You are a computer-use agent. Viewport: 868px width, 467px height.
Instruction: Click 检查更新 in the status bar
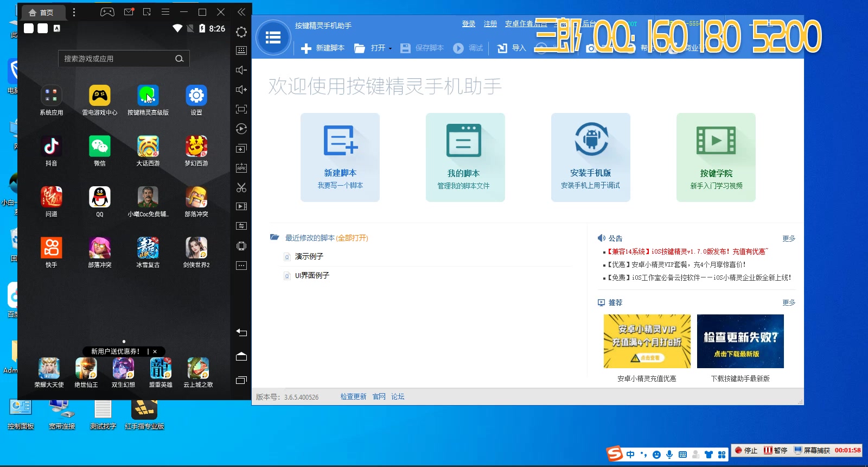click(x=353, y=397)
